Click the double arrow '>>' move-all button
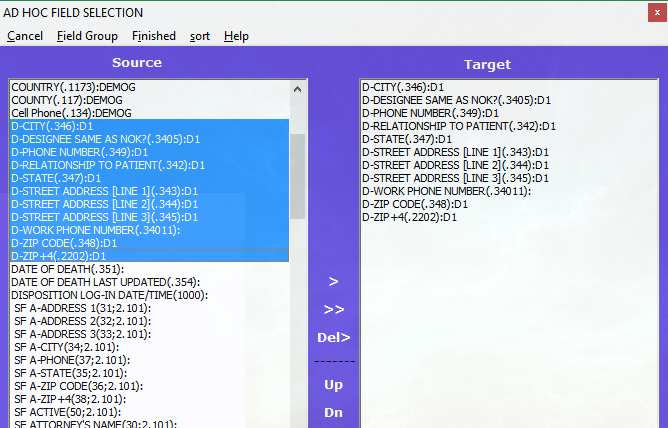The image size is (668, 428). click(x=333, y=309)
